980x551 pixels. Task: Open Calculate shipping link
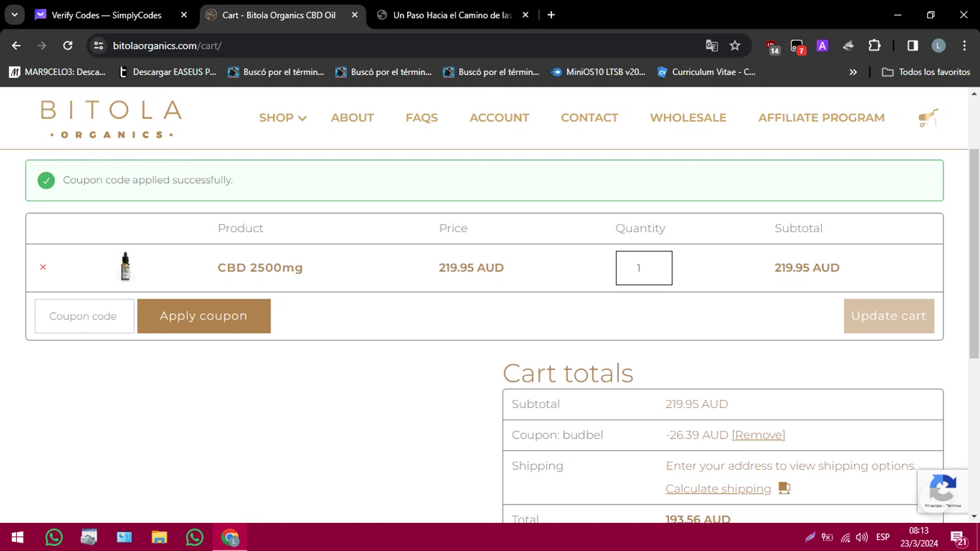point(718,488)
